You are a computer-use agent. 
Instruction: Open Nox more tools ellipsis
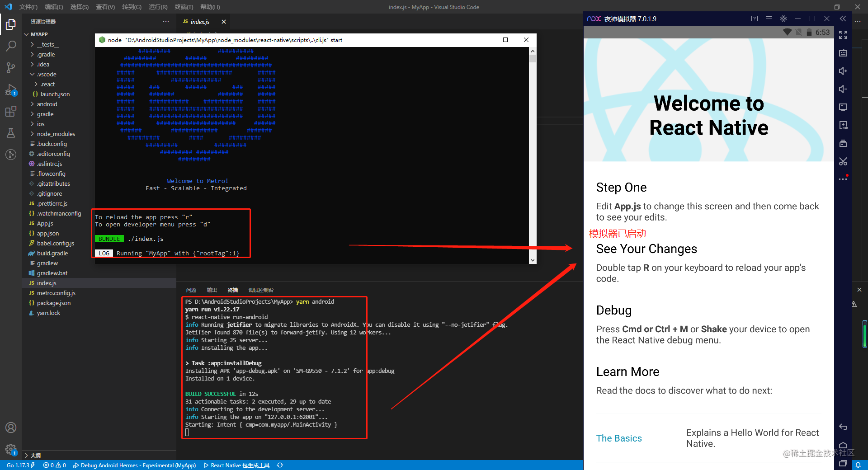(843, 179)
